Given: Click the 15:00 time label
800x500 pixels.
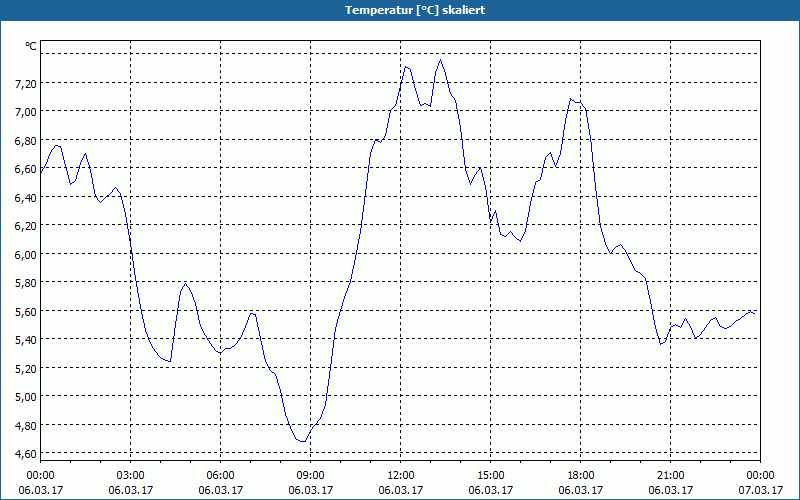Looking at the screenshot, I should click(x=491, y=476).
